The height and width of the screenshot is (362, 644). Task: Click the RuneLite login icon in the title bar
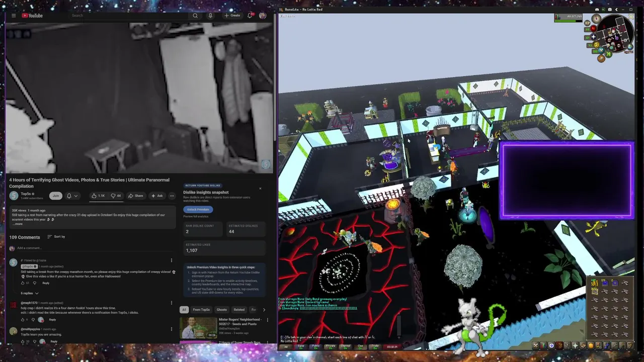[x=603, y=10]
